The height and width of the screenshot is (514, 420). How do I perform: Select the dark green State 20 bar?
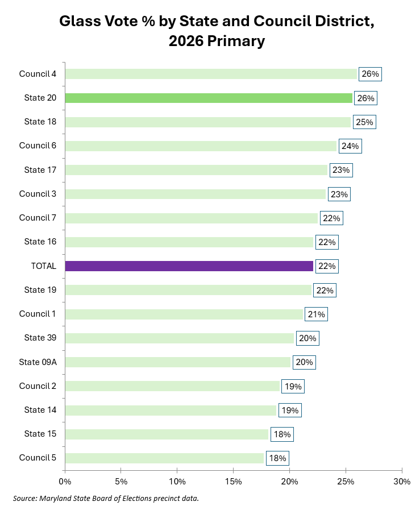(x=209, y=98)
